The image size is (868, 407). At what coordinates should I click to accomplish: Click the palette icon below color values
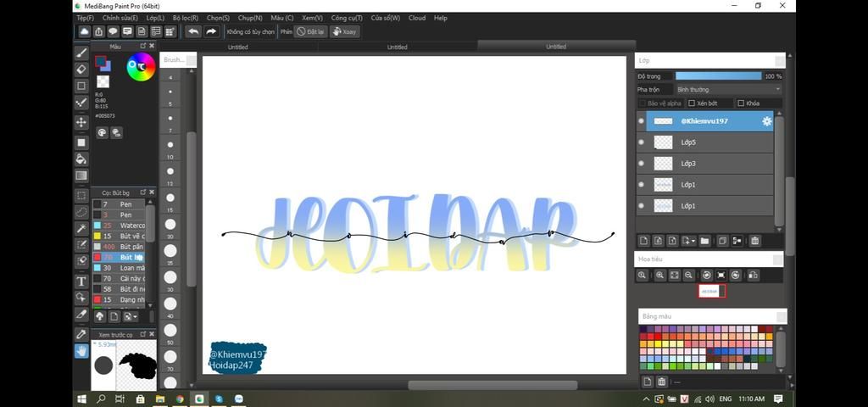(x=102, y=133)
